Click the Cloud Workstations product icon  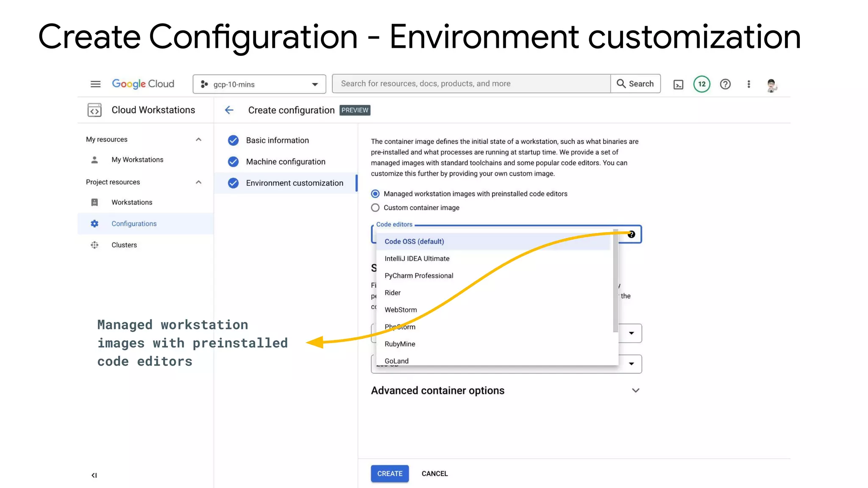click(x=95, y=110)
